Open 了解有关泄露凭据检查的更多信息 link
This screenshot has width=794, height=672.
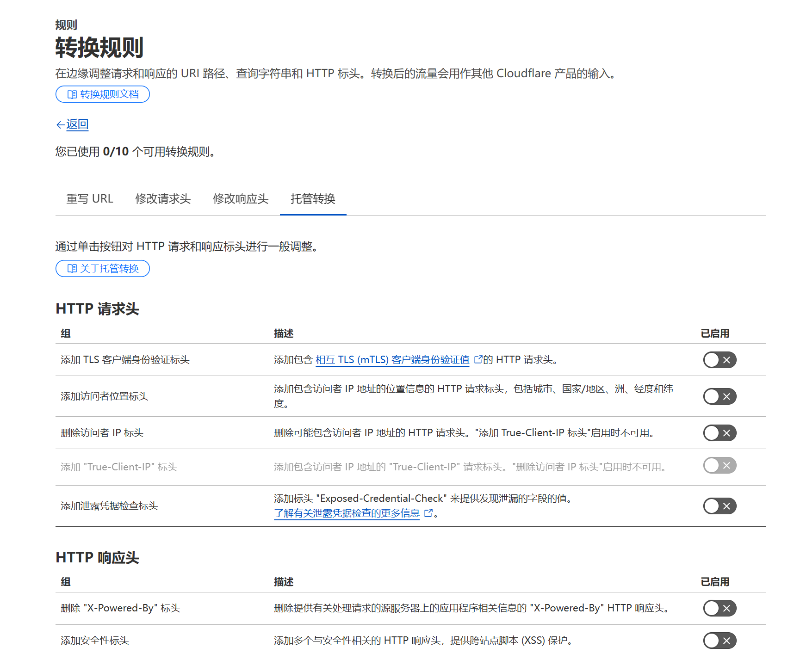(x=347, y=513)
